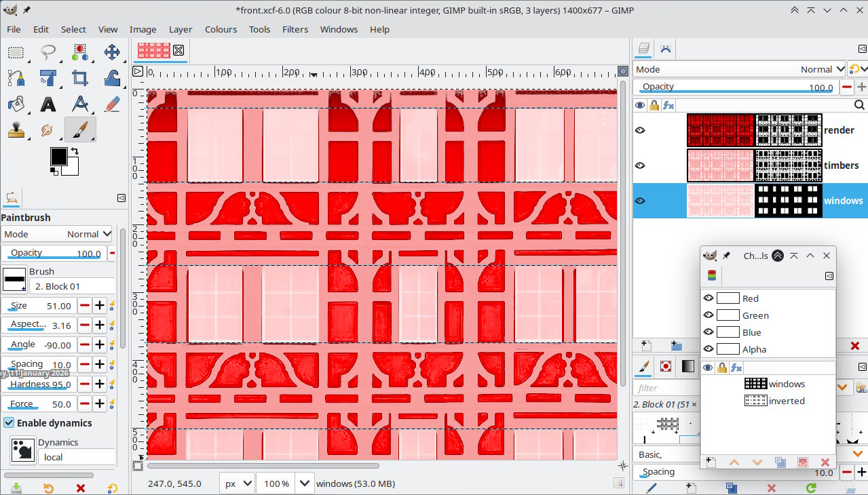Screen dimensions: 868x495
Task: Uncheck Enable dynamics checkbox
Action: click(x=9, y=422)
